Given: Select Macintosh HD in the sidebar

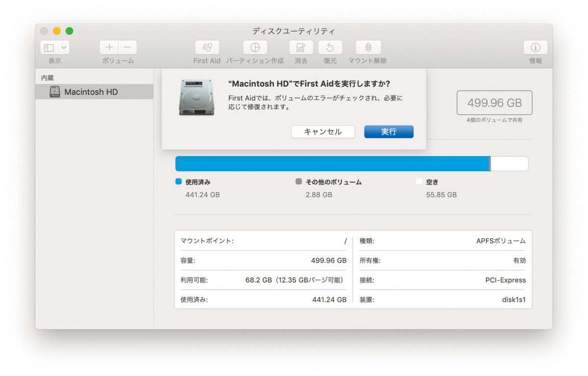Looking at the screenshot, I should coord(91,92).
